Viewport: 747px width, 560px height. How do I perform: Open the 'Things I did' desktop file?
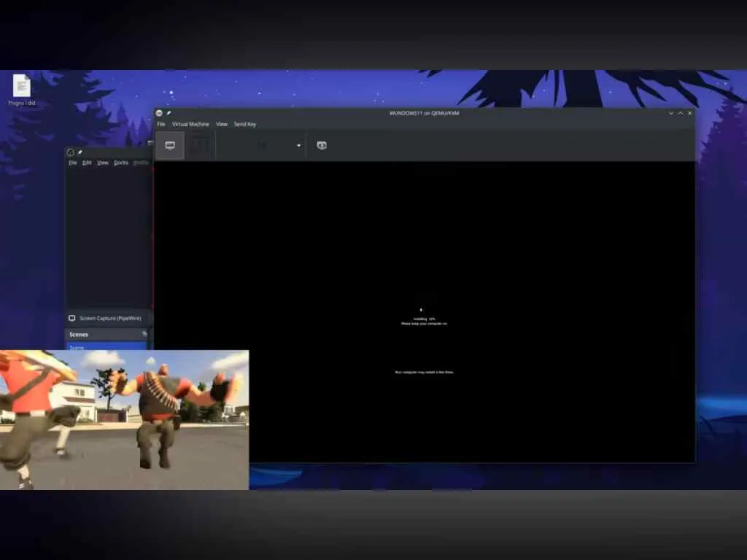21,90
